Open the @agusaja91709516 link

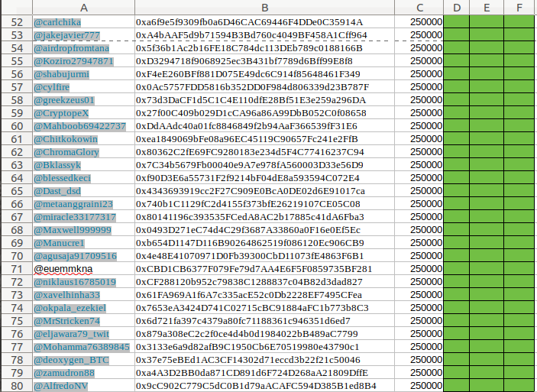76,256
